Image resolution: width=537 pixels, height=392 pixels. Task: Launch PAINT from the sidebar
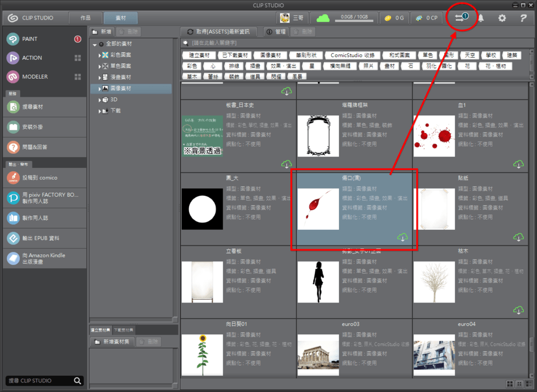point(30,39)
